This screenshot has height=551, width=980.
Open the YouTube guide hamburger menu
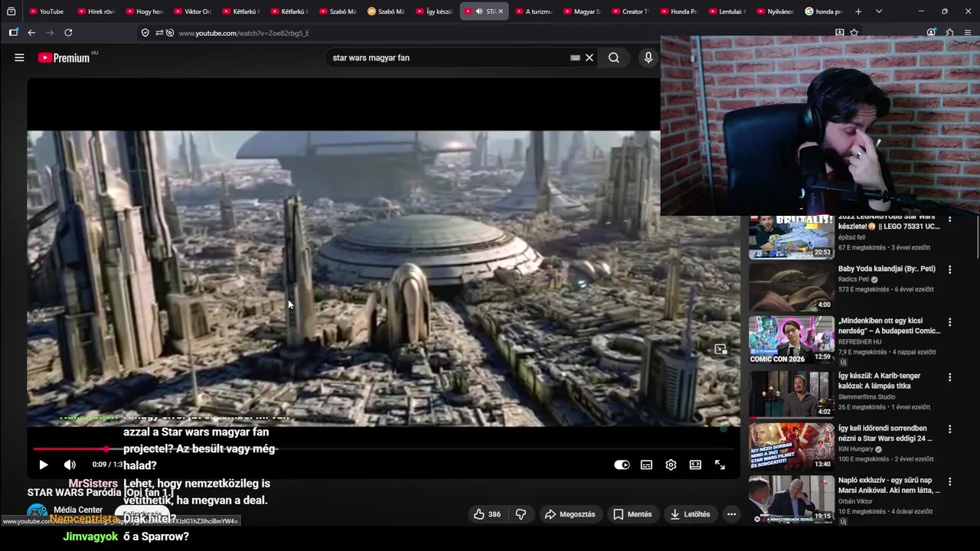coord(19,57)
